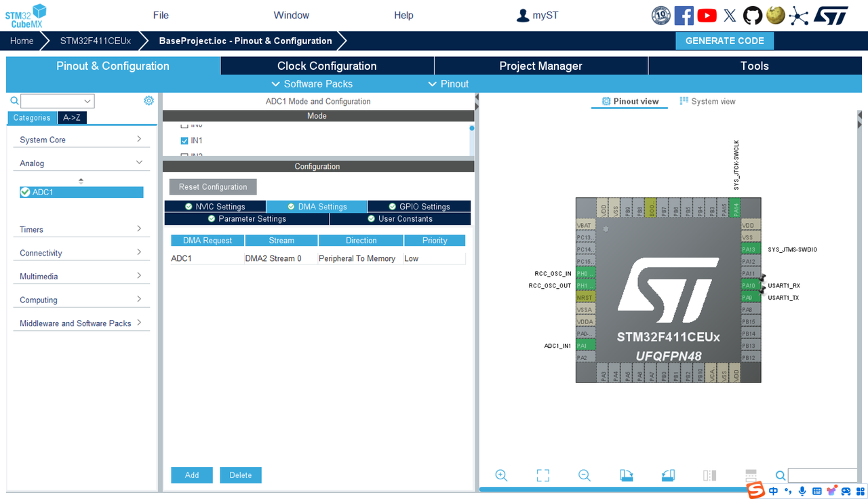Screen dimensions: 868x499
Task: Click the Delete DMA request button
Action: click(x=241, y=475)
